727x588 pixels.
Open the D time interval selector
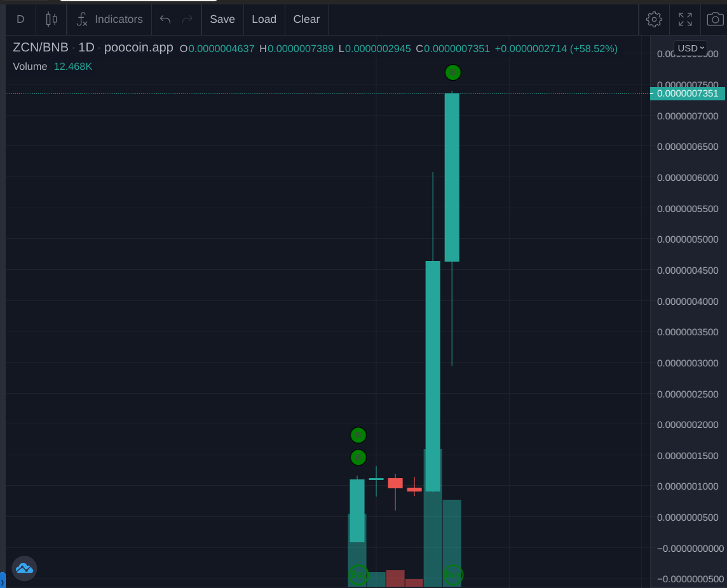(20, 19)
